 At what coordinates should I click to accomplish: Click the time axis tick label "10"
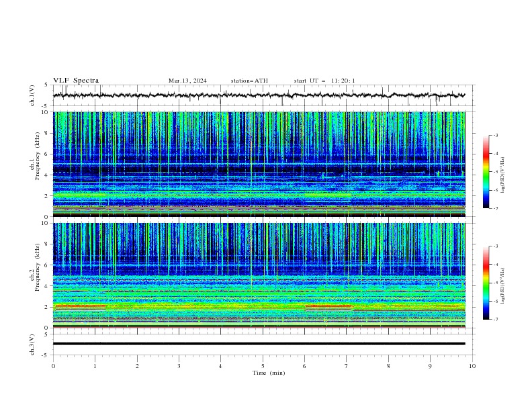(472, 366)
